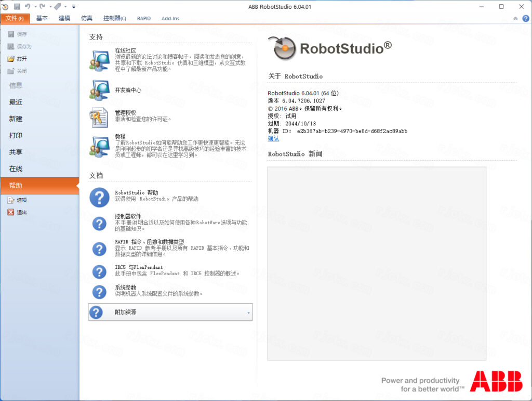Click the RobotStudio logo icon

coord(283,48)
